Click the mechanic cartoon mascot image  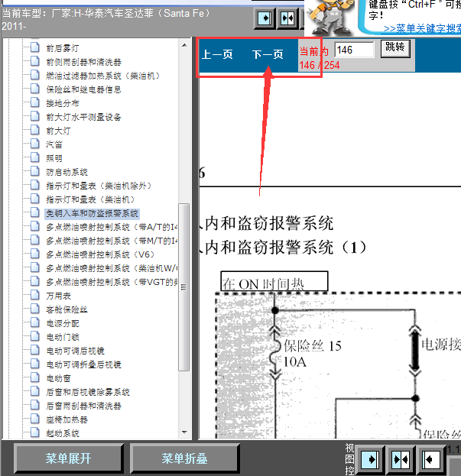coord(330,18)
